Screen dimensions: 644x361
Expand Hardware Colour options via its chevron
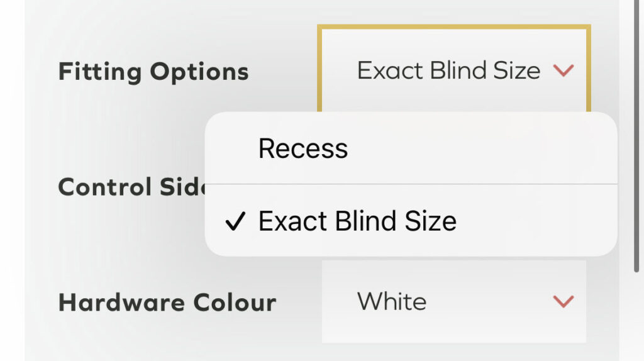coord(563,302)
